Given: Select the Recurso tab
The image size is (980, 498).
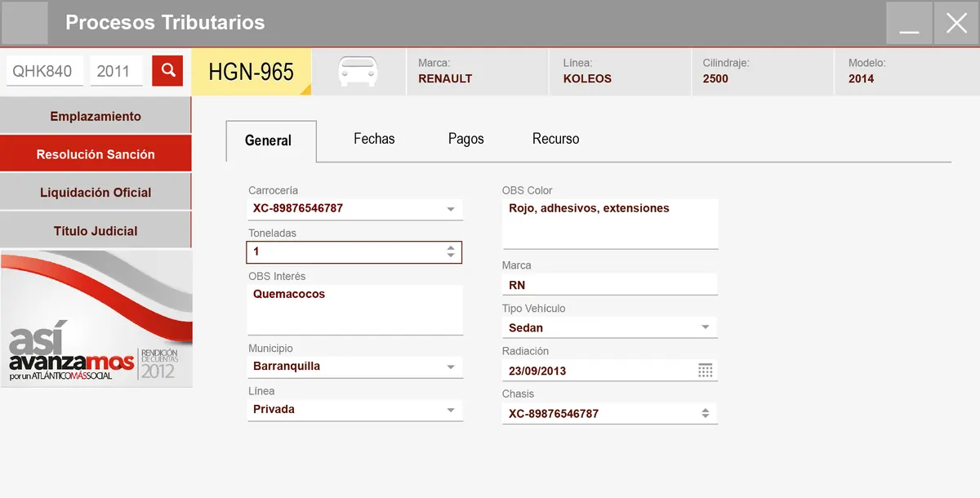Looking at the screenshot, I should pos(556,139).
